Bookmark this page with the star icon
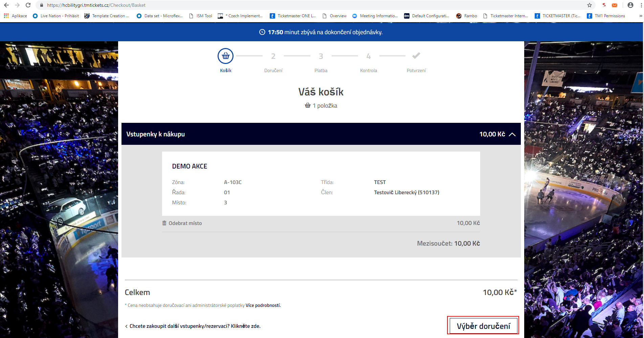Image resolution: width=644 pixels, height=338 pixels. coord(590,5)
